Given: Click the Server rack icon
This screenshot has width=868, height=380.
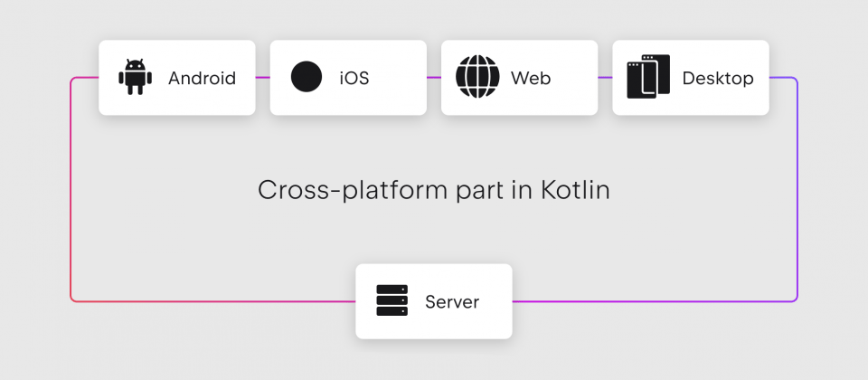Looking at the screenshot, I should tap(392, 300).
